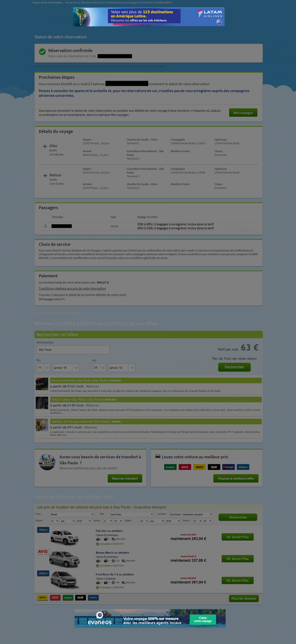
Task: Click the Holiday Inn thumbnail image
Action: pyautogui.click(x=42, y=425)
